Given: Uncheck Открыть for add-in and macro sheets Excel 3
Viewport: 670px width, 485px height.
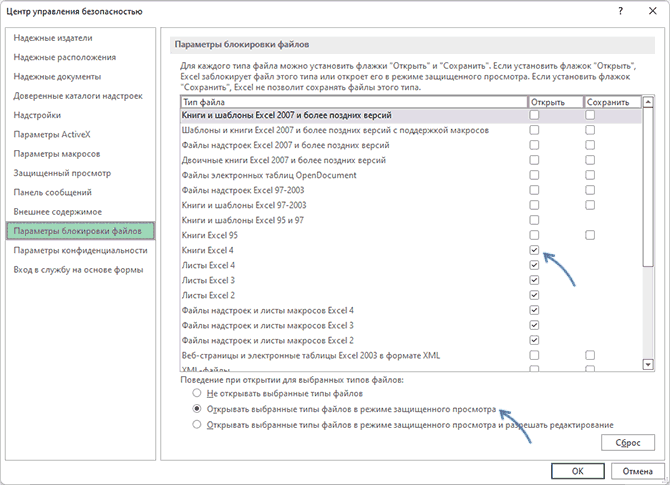Looking at the screenshot, I should pos(534,325).
